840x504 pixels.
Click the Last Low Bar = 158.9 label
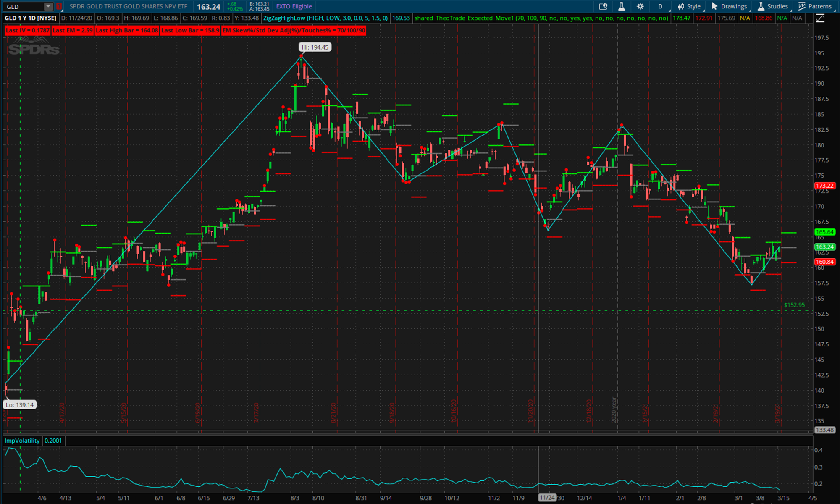tap(190, 30)
